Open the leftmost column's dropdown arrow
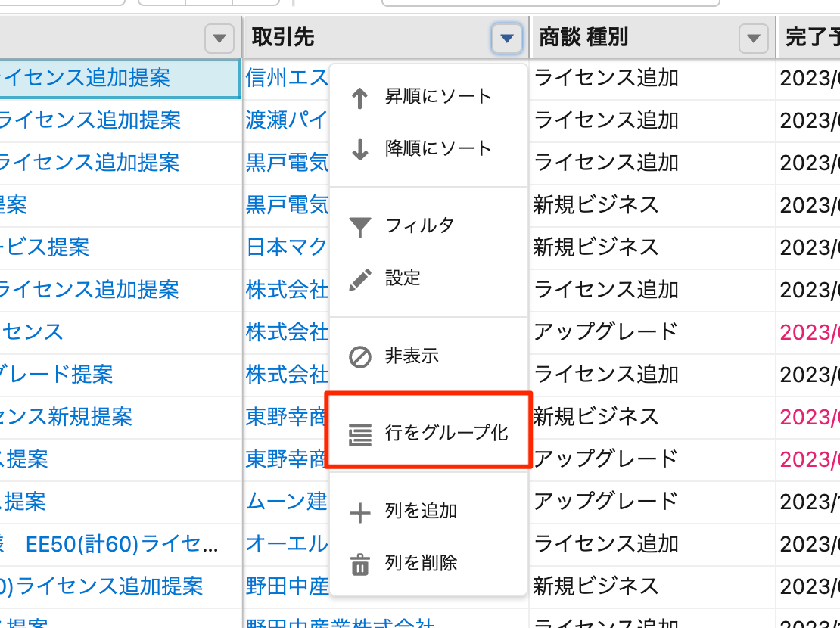 tap(219, 38)
